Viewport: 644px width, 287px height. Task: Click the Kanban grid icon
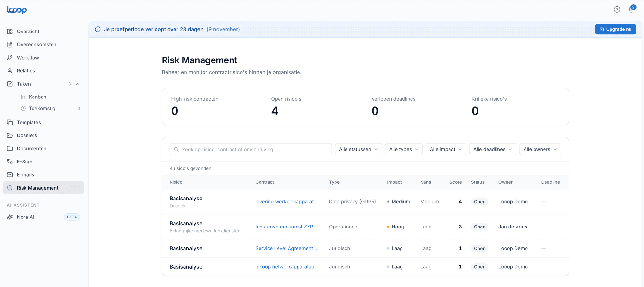click(x=23, y=97)
